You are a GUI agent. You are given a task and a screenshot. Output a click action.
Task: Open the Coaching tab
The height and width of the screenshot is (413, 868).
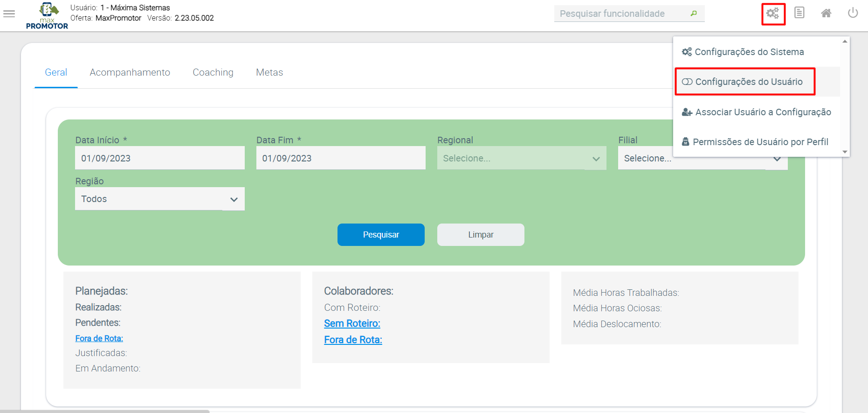click(x=213, y=72)
